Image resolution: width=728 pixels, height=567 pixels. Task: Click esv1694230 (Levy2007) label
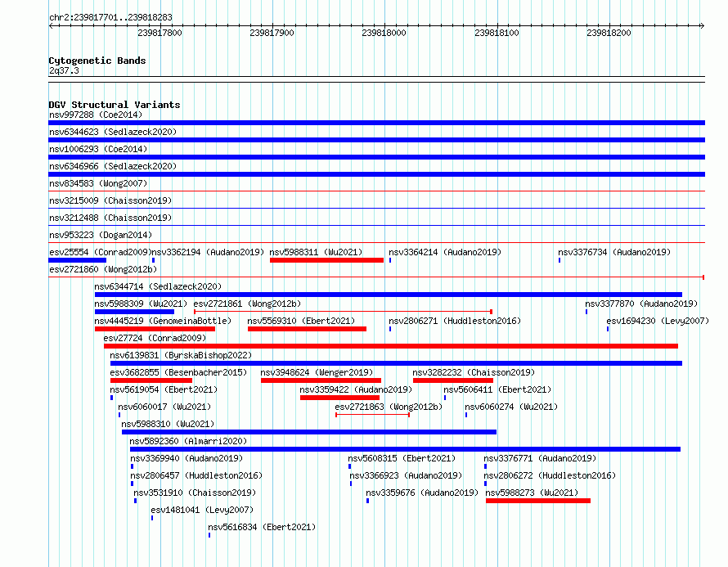(x=658, y=321)
